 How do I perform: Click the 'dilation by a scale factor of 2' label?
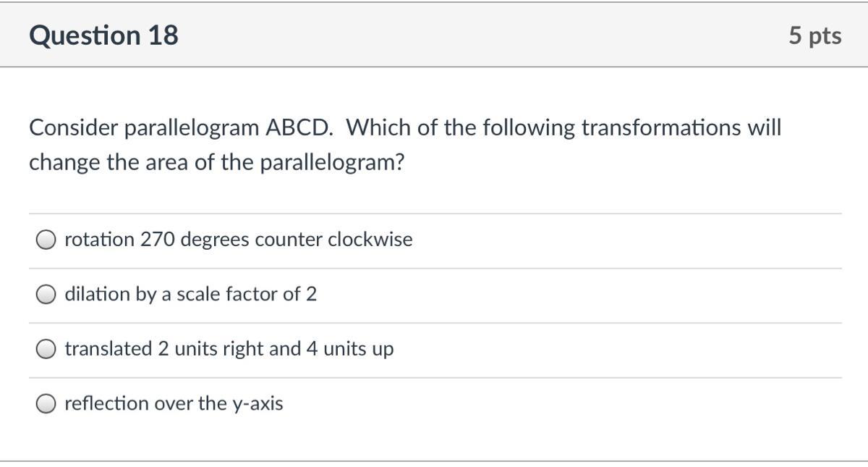pyautogui.click(x=191, y=295)
